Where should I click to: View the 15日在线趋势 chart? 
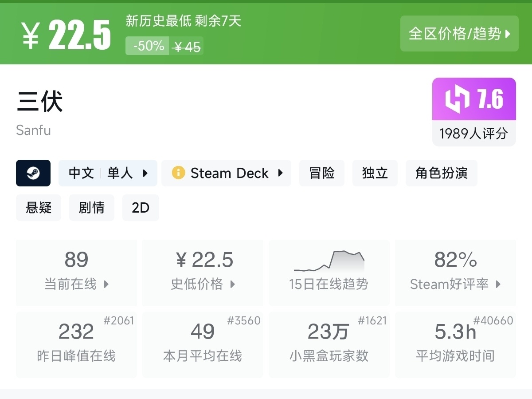point(329,273)
